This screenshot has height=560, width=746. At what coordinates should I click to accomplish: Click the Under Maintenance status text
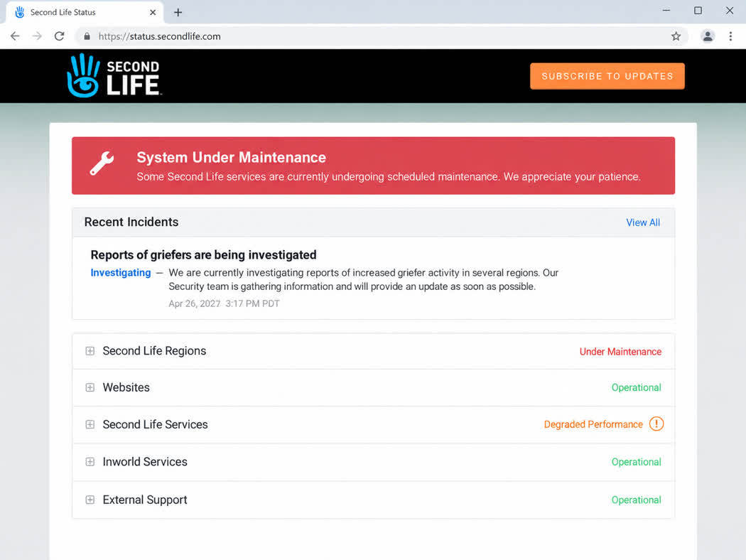620,352
